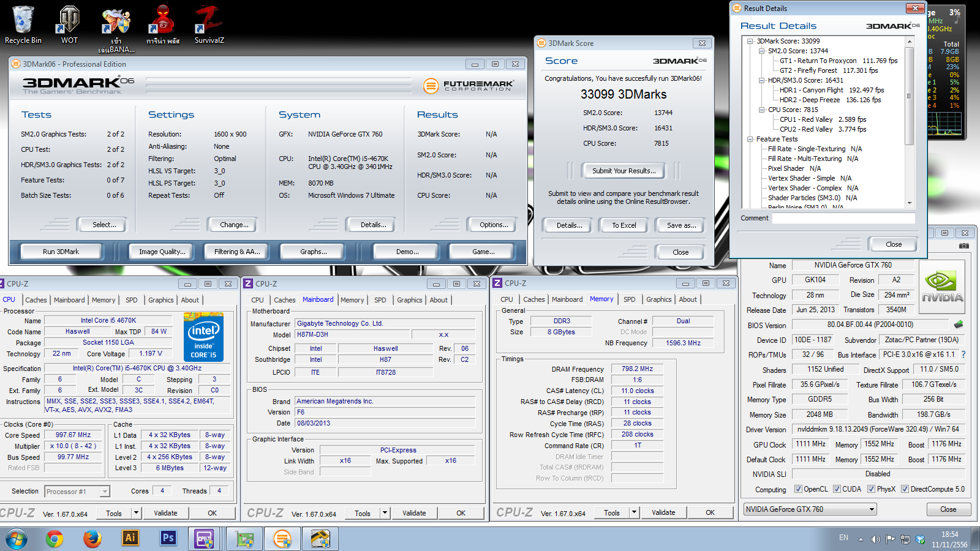Launch Google Chrome from the taskbar
This screenshot has height=551, width=980.
click(x=55, y=539)
